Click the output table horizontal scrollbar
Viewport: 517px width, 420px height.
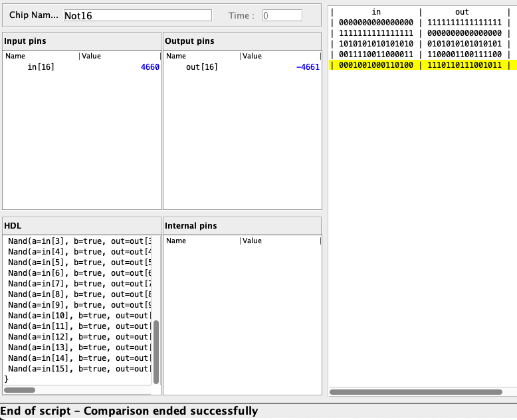point(416,392)
